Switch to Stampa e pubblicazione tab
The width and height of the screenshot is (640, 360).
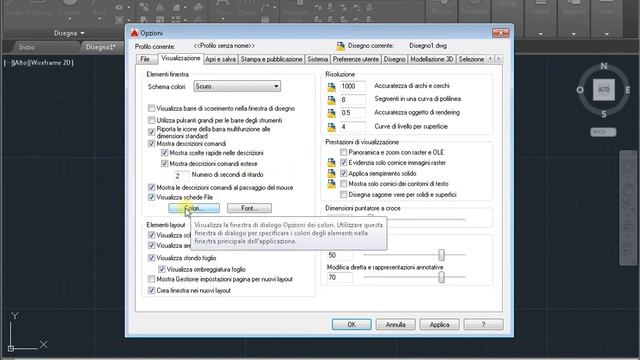(271, 59)
